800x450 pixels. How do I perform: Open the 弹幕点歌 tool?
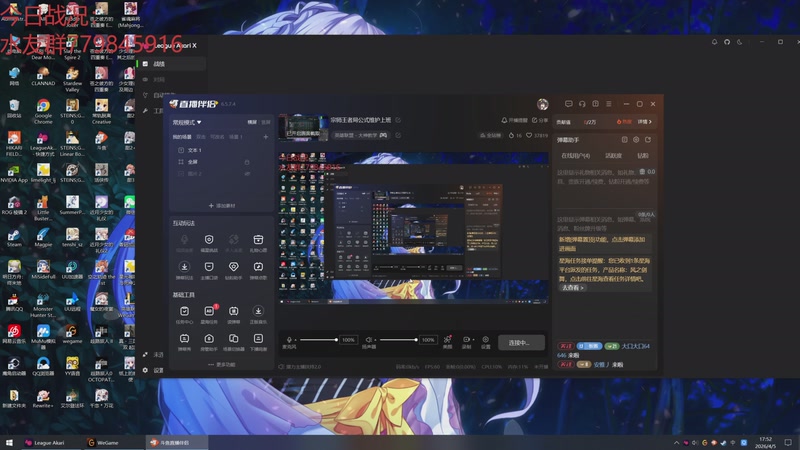click(258, 270)
